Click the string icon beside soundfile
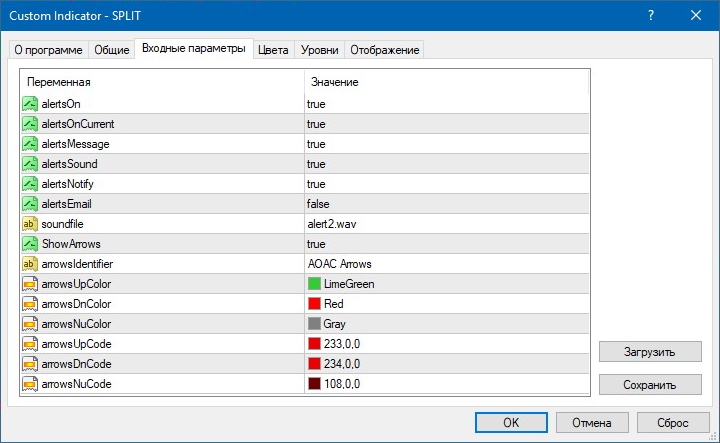Image resolution: width=720 pixels, height=443 pixels. click(30, 224)
